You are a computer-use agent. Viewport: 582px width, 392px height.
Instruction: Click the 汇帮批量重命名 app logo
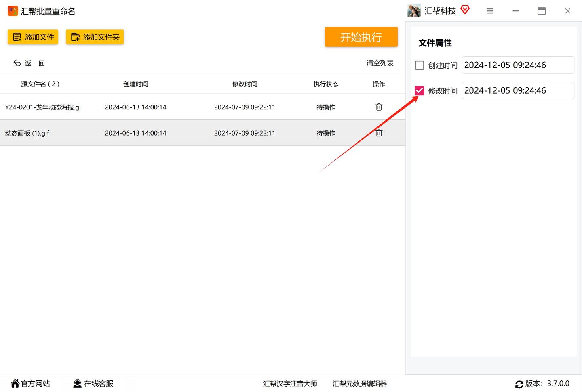click(x=13, y=11)
